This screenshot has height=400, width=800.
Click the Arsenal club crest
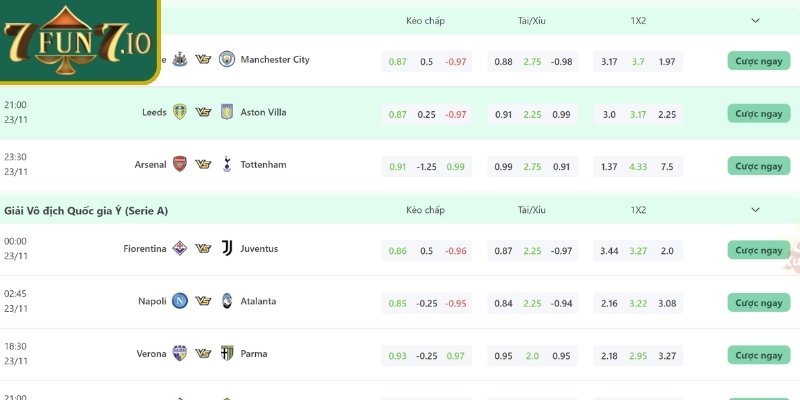180,165
